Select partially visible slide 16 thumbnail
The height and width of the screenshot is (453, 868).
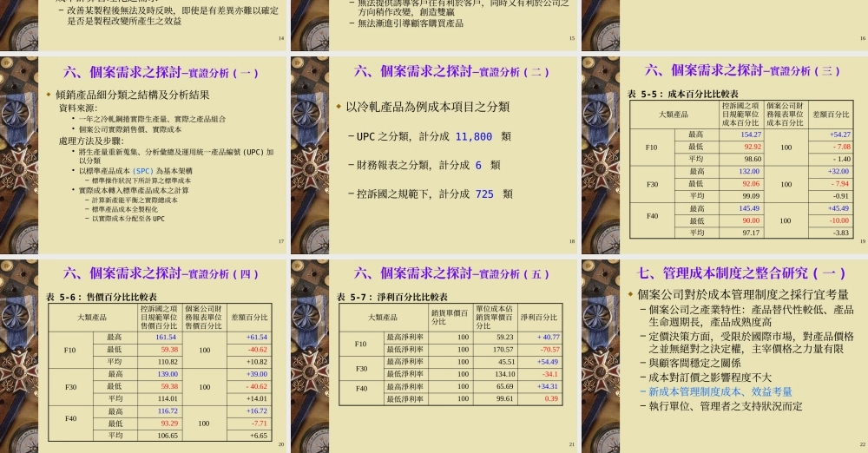point(725,25)
